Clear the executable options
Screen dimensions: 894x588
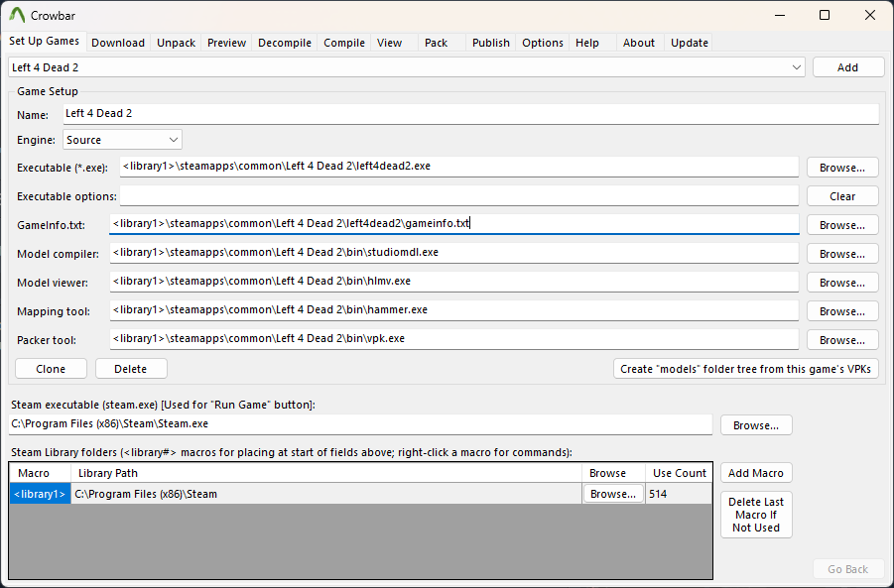(x=842, y=196)
